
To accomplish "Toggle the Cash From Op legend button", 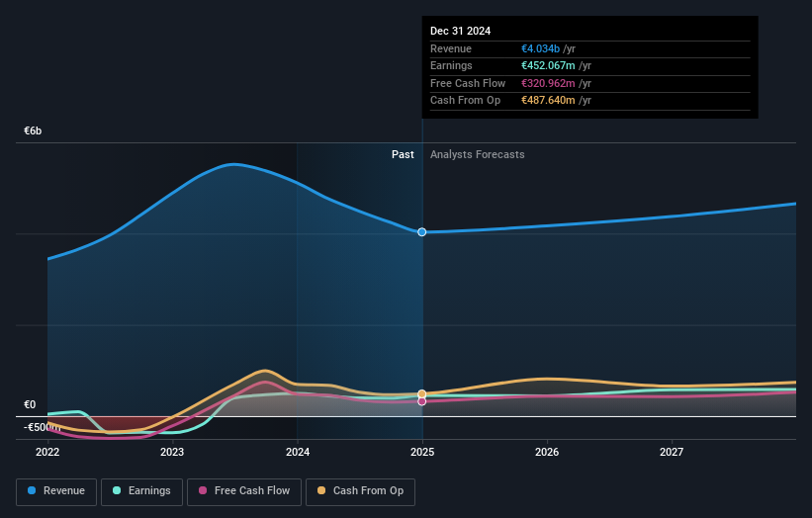I will [x=360, y=491].
